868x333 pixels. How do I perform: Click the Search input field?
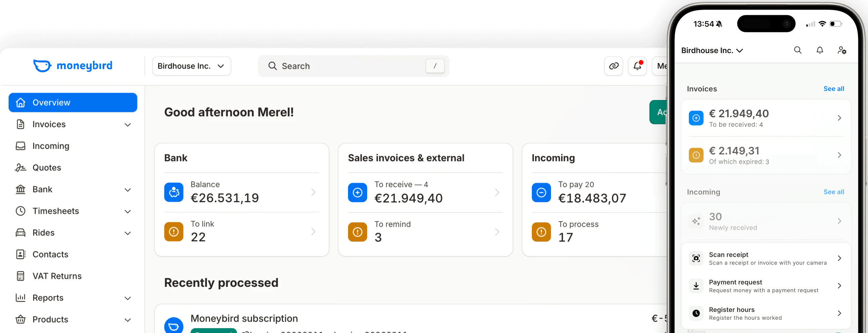point(353,66)
